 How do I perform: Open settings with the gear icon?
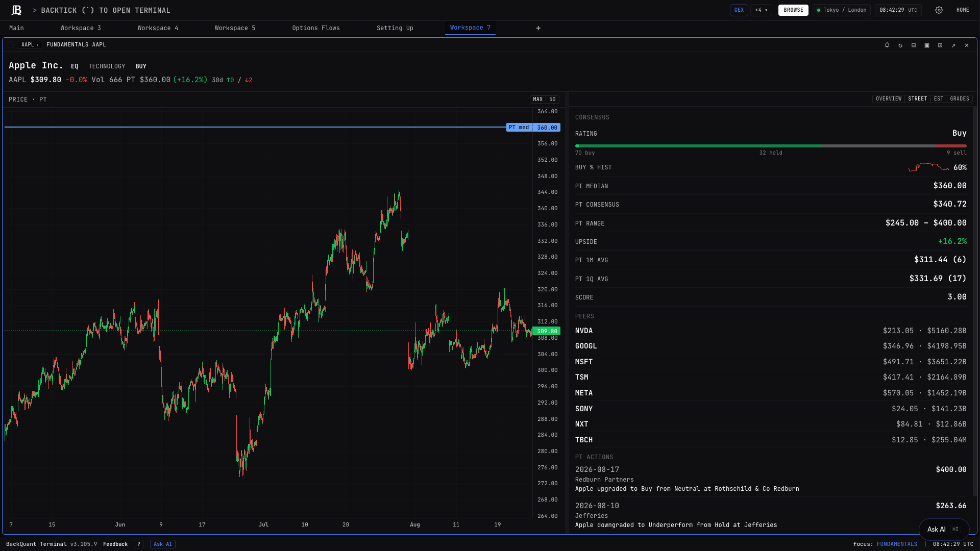tap(939, 10)
